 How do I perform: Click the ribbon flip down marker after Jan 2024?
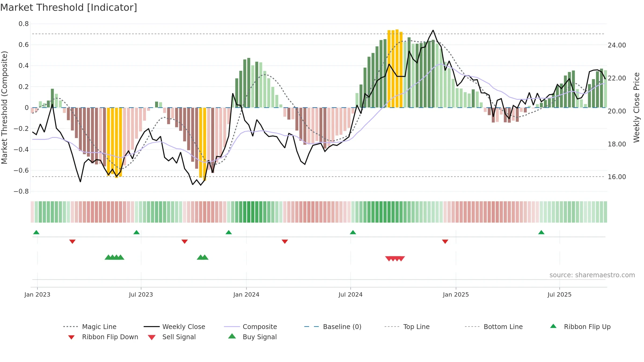click(285, 242)
